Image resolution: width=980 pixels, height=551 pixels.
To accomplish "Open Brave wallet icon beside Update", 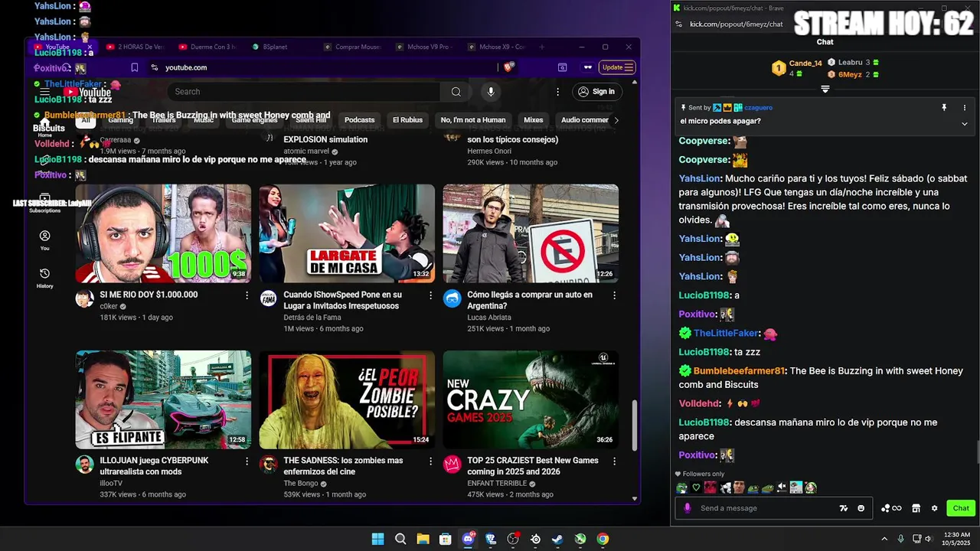I will (588, 67).
